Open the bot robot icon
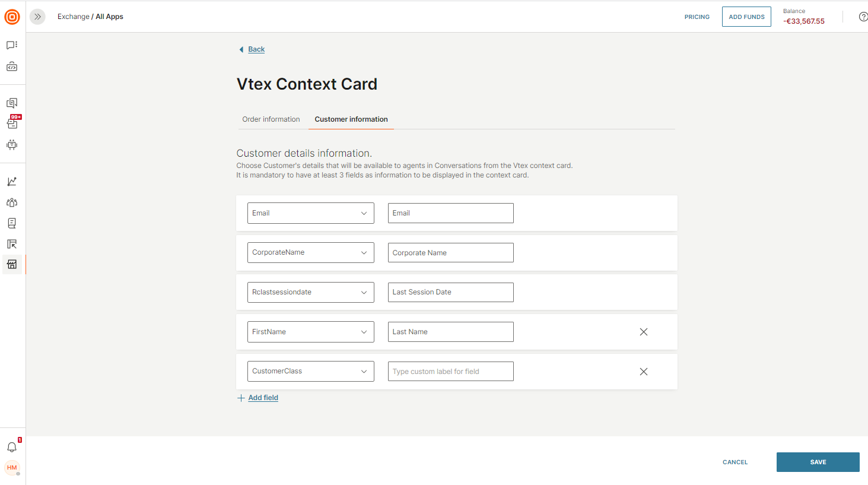 point(12,144)
